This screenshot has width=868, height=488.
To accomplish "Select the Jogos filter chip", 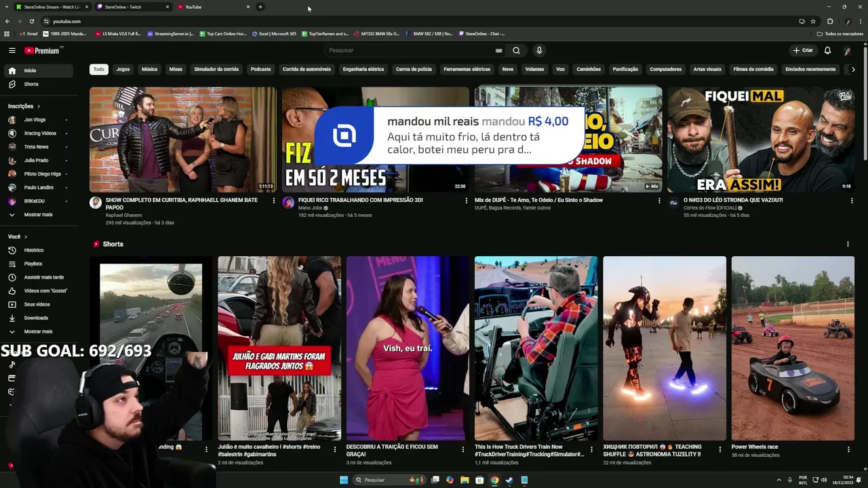I will (123, 69).
